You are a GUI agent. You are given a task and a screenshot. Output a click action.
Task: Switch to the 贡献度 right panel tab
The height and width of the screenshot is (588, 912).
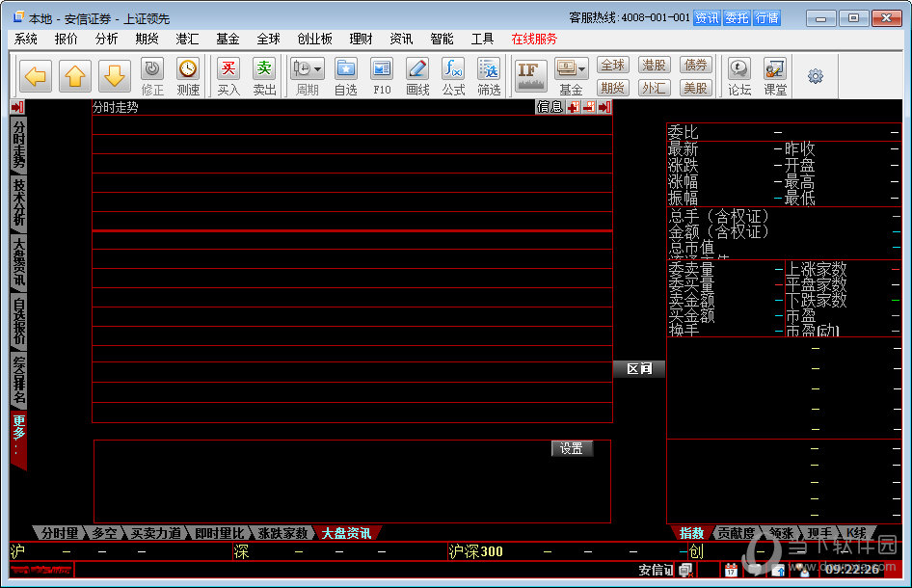[737, 533]
